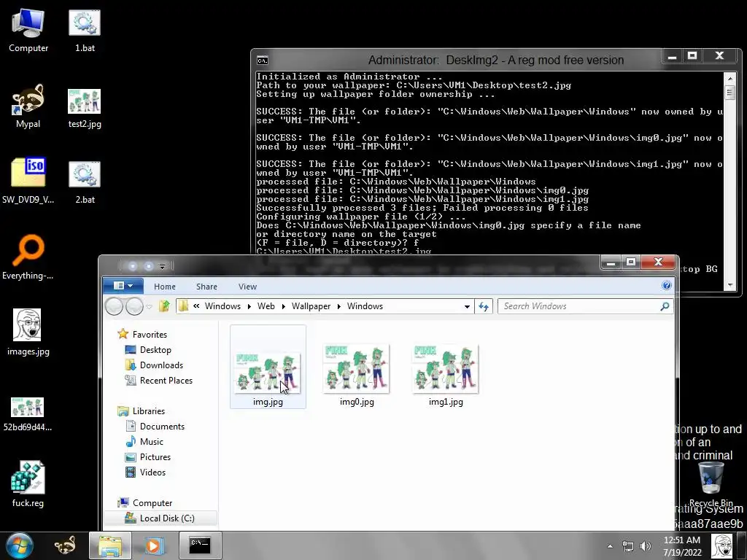Select the img1.jpg thumbnail
The height and width of the screenshot is (560, 747).
pyautogui.click(x=446, y=374)
